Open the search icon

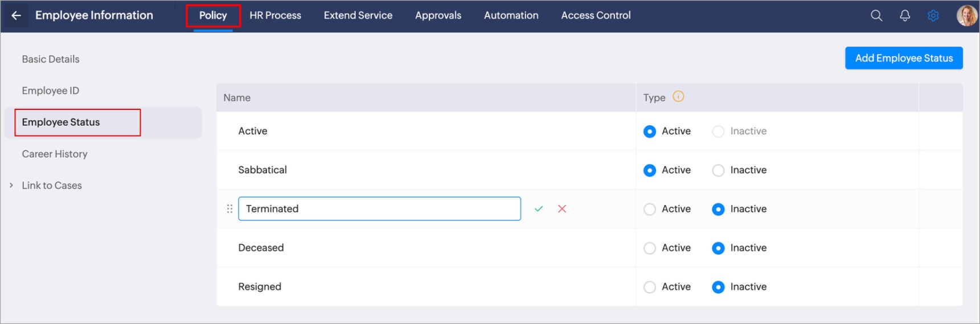click(x=876, y=15)
